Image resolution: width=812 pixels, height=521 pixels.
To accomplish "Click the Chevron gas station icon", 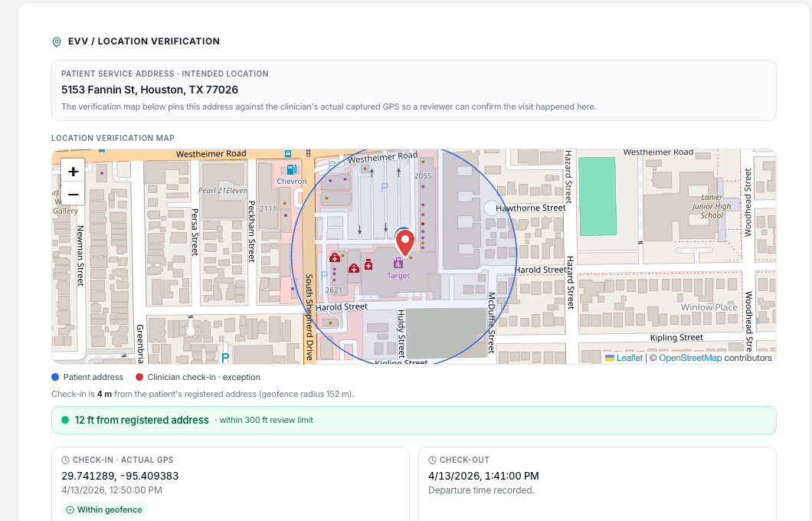I will 292,169.
